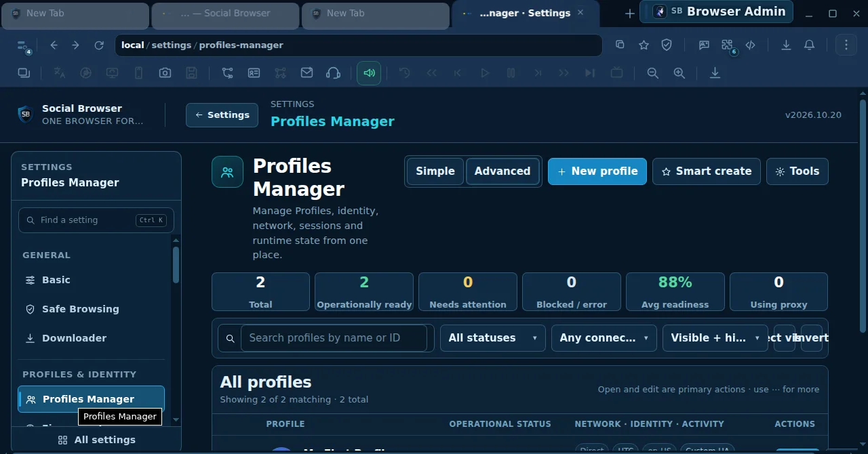Focus the Search profiles by name field
Screen dimensions: 868x454
[x=334, y=337]
